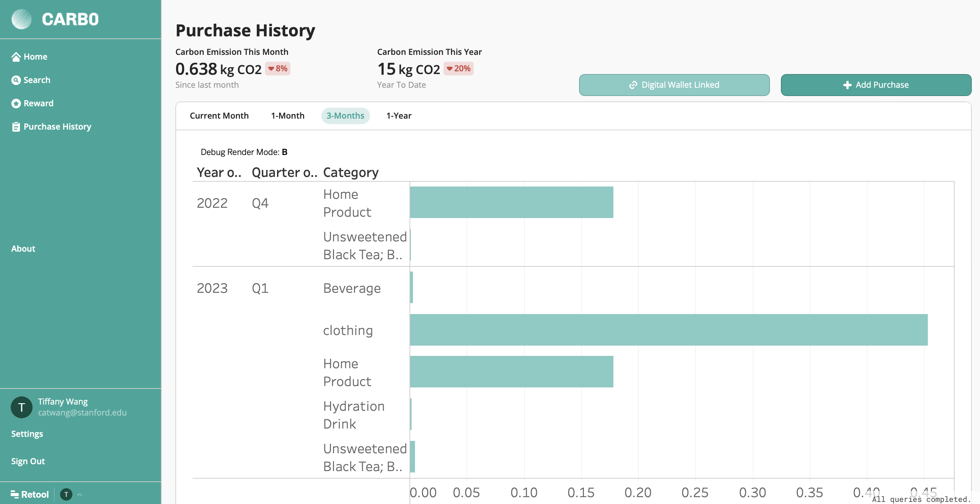Click the Tiffany Wang avatar circle

pyautogui.click(x=21, y=407)
